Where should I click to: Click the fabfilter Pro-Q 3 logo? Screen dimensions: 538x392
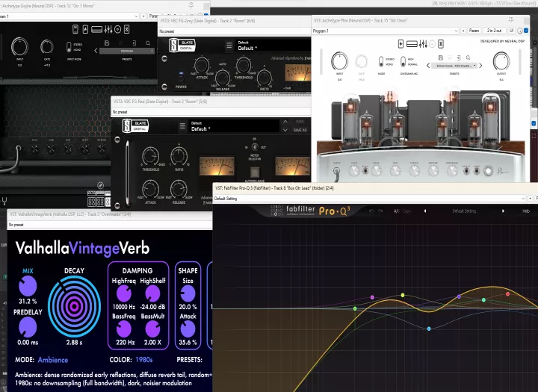[310, 211]
